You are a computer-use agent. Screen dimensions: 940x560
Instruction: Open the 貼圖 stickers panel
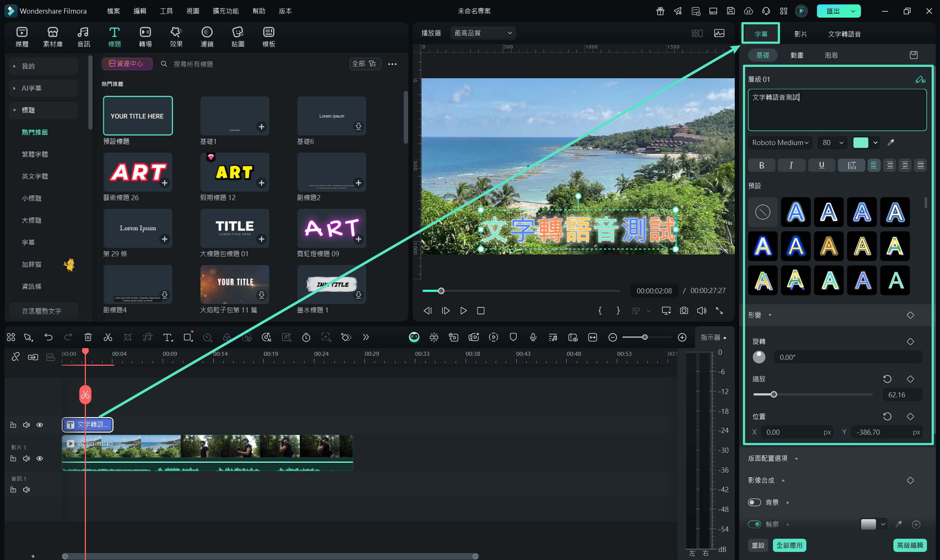click(238, 37)
